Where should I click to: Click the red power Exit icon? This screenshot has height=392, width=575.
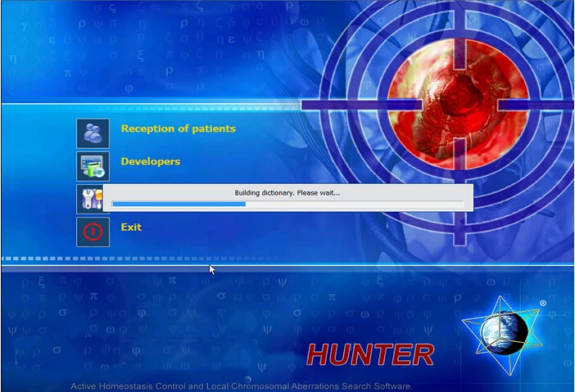[93, 232]
